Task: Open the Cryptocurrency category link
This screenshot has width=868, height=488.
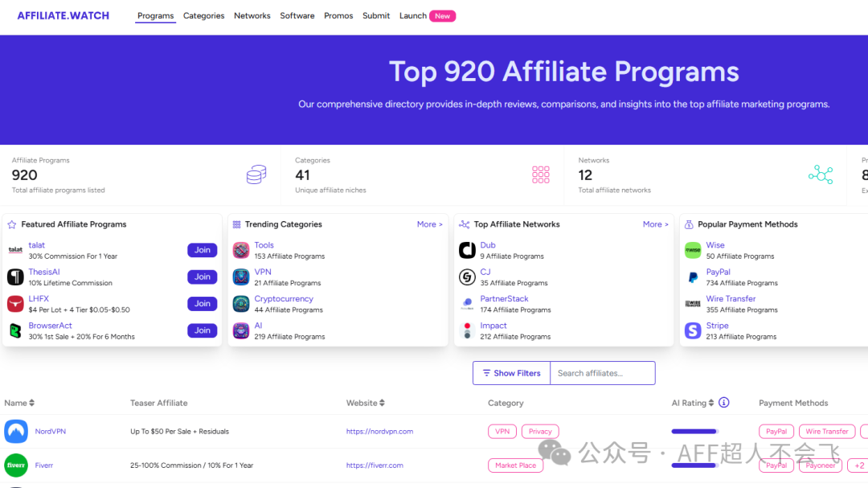Action: pos(284,298)
